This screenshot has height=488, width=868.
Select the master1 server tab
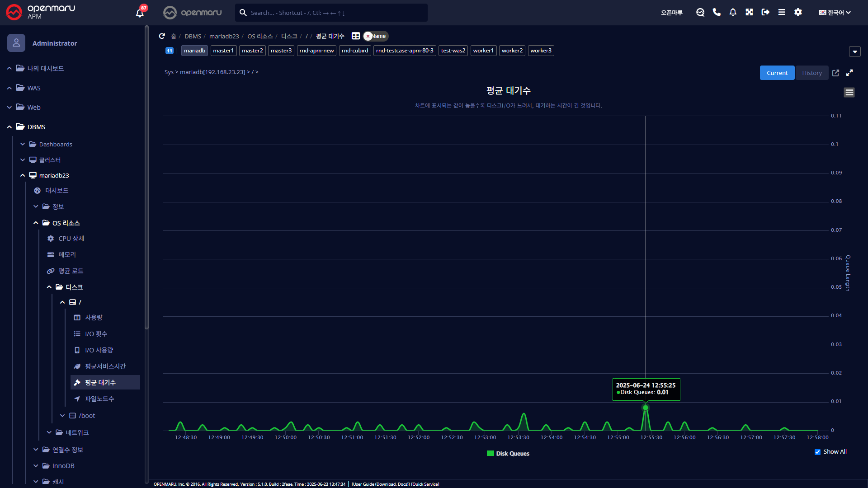point(223,51)
